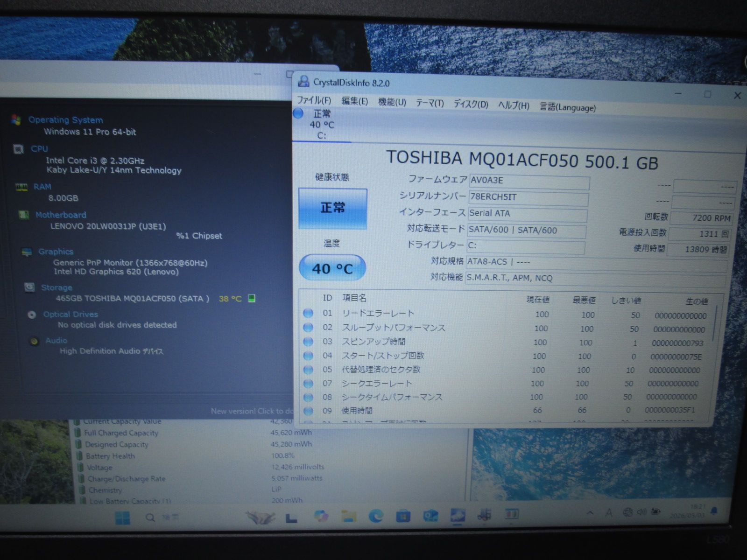Open the 機能(U) menu
This screenshot has width=747, height=560.
click(x=392, y=102)
